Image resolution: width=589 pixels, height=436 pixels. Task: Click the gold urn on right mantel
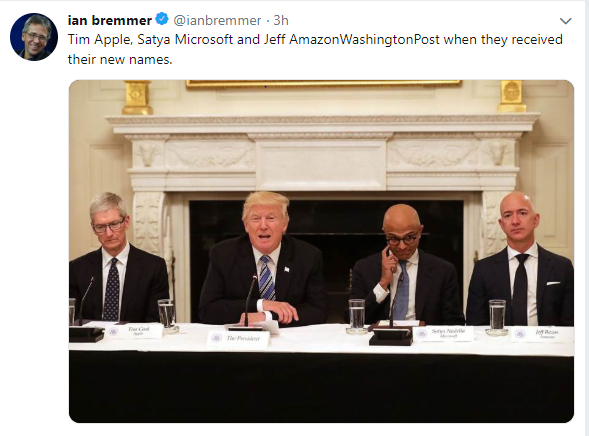click(x=512, y=96)
